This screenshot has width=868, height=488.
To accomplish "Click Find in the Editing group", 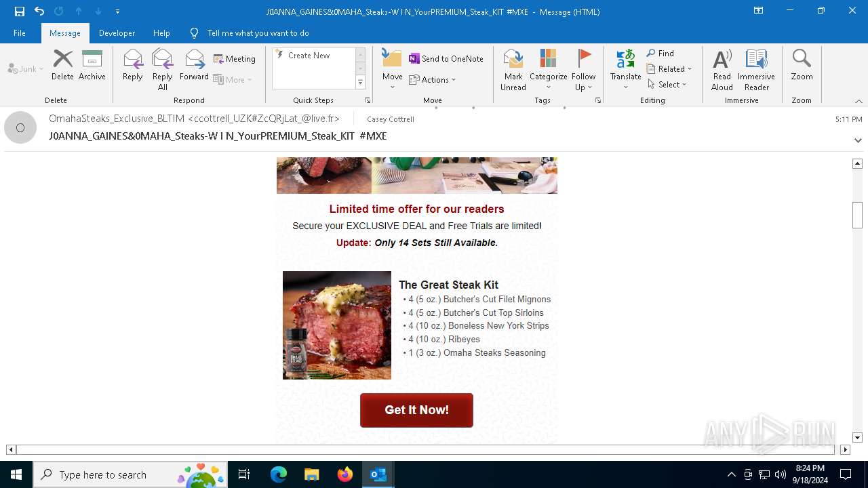I will [660, 54].
